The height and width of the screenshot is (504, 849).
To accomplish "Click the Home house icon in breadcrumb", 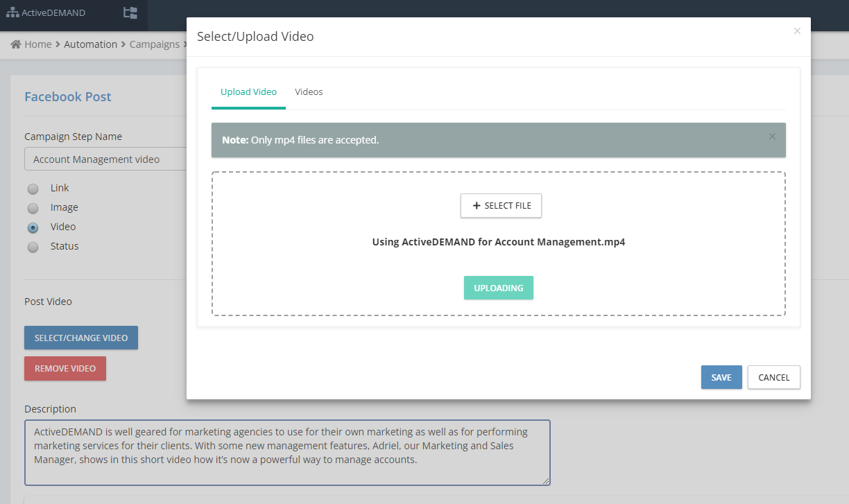I will tap(16, 44).
